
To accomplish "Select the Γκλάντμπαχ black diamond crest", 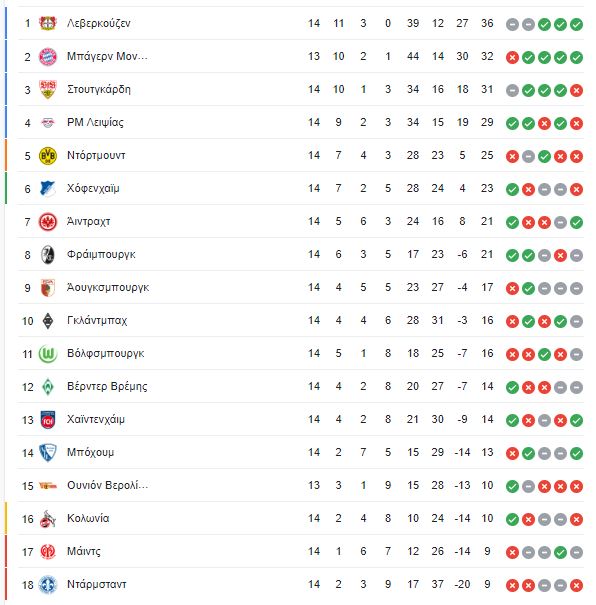I will [48, 321].
